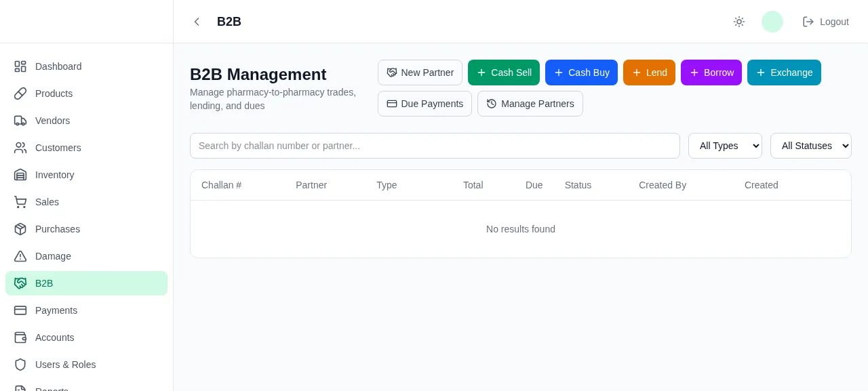Go to Payments page
The width and height of the screenshot is (868, 391).
(86, 310)
